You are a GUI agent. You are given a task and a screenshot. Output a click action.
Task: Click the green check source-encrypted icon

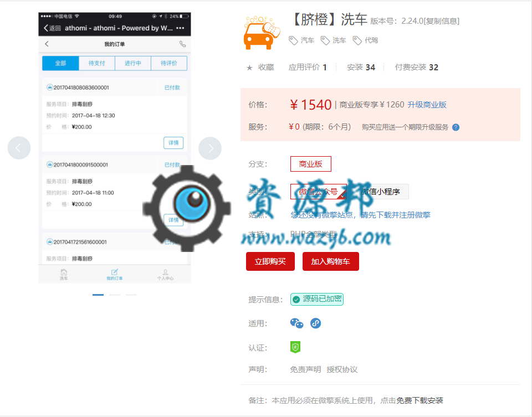coord(296,300)
